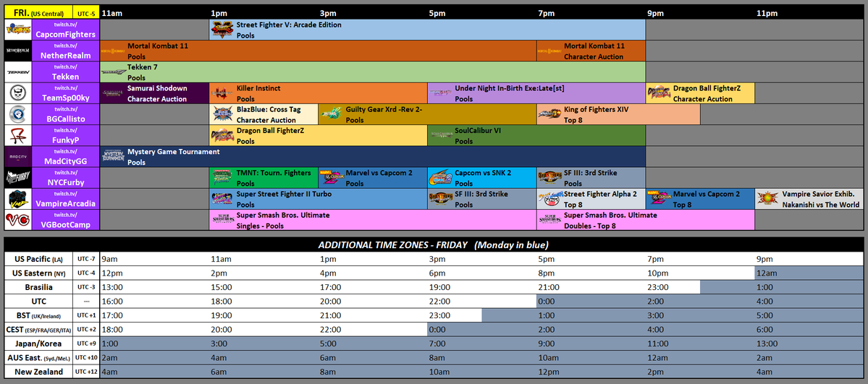
Task: Open twitch.tv/VGBootCamp channel link
Action: click(x=65, y=220)
